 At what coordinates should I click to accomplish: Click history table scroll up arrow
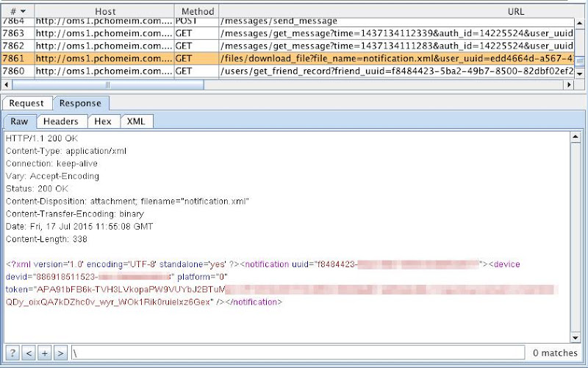point(579,24)
